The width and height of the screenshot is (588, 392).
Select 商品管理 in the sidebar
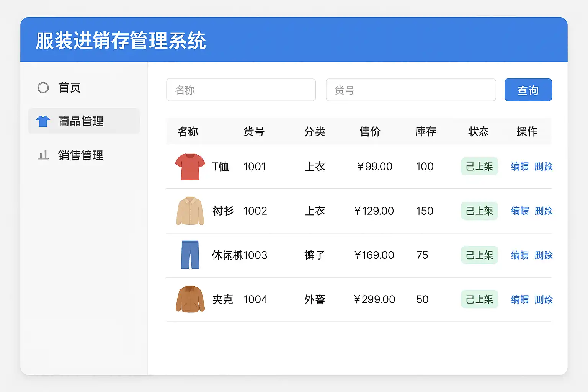click(x=84, y=121)
